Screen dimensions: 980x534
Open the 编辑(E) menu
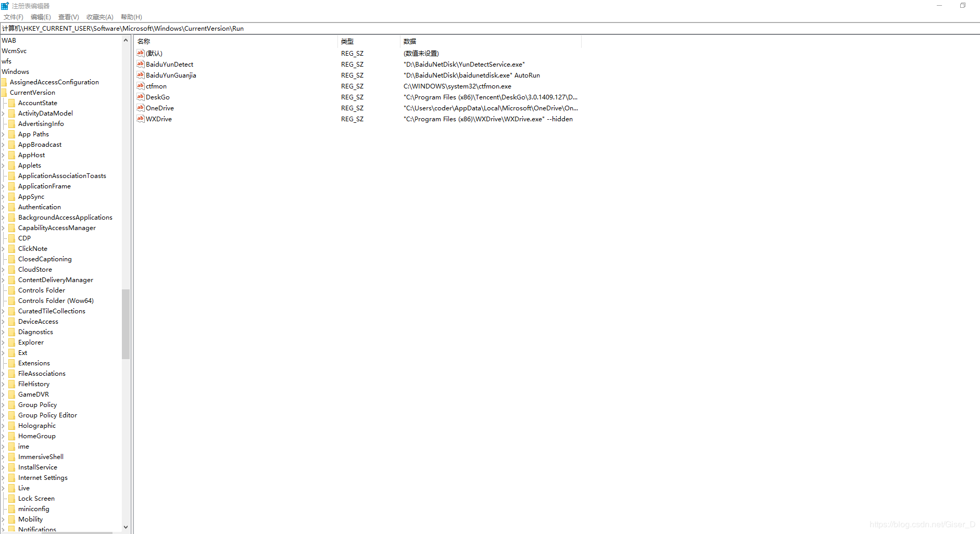coord(41,17)
